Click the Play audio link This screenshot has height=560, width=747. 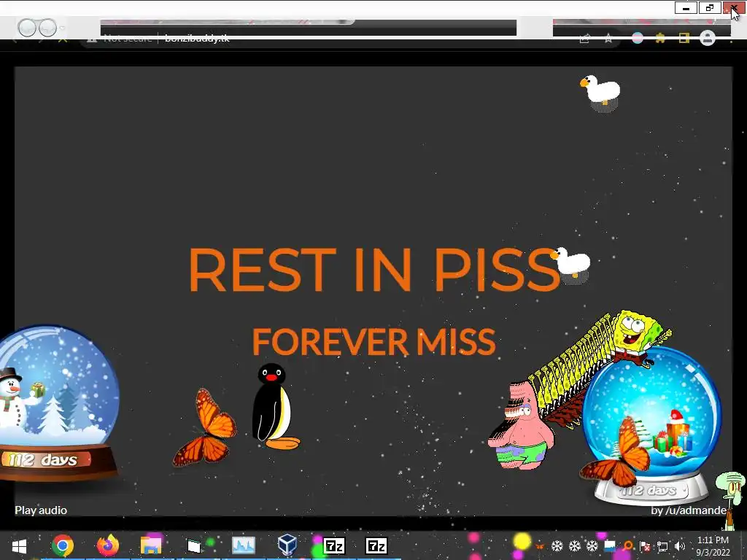click(41, 510)
